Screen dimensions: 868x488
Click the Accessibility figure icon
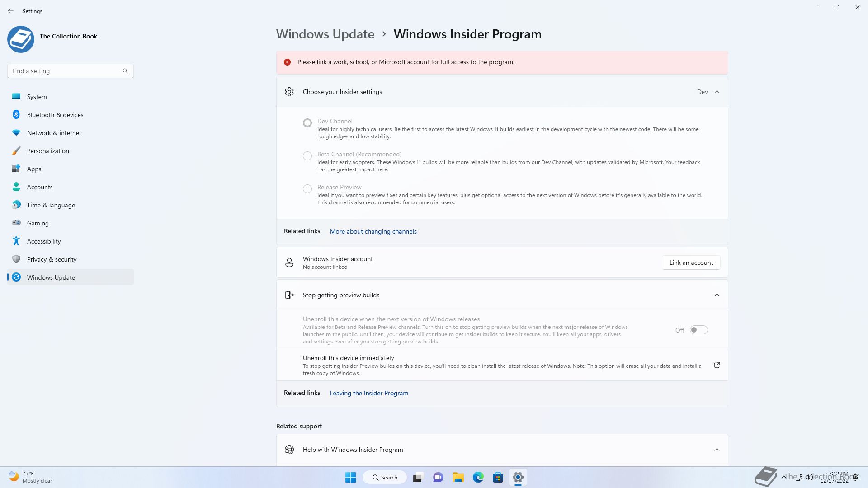coord(16,241)
